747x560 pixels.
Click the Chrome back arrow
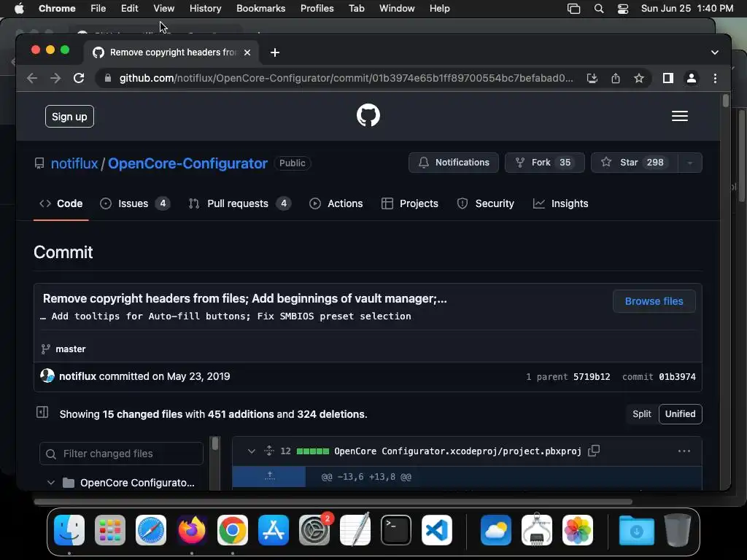click(32, 78)
